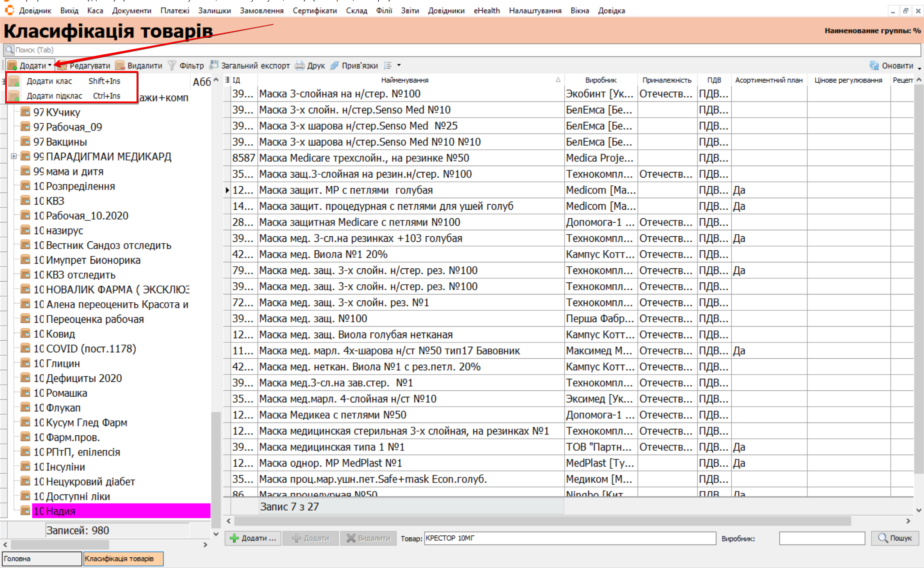Click the Друк printer icon
Screen dimensions: 924x568
[x=300, y=65]
